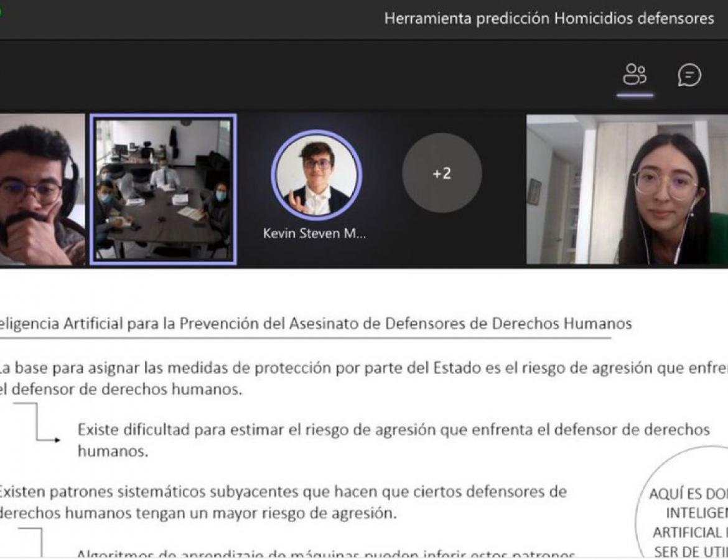Click the line 'La base para asignar las medidas'
Image resolution: width=728 pixels, height=560 pixels.
pos(364,368)
